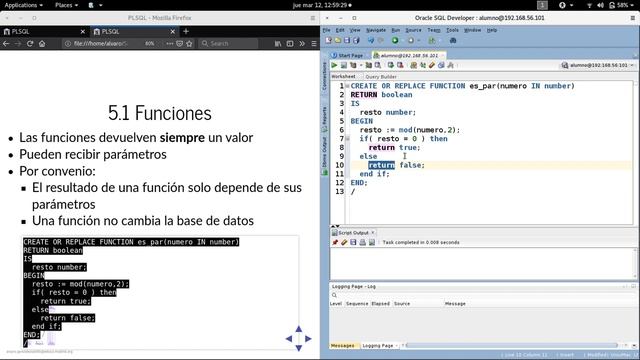Run the statement in SQL Developer worksheet
640x360 pixels.
(x=334, y=65)
